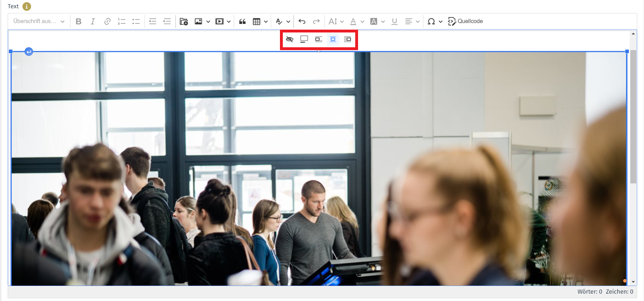644x301 pixels.
Task: Set image style to centered
Action: [333, 39]
